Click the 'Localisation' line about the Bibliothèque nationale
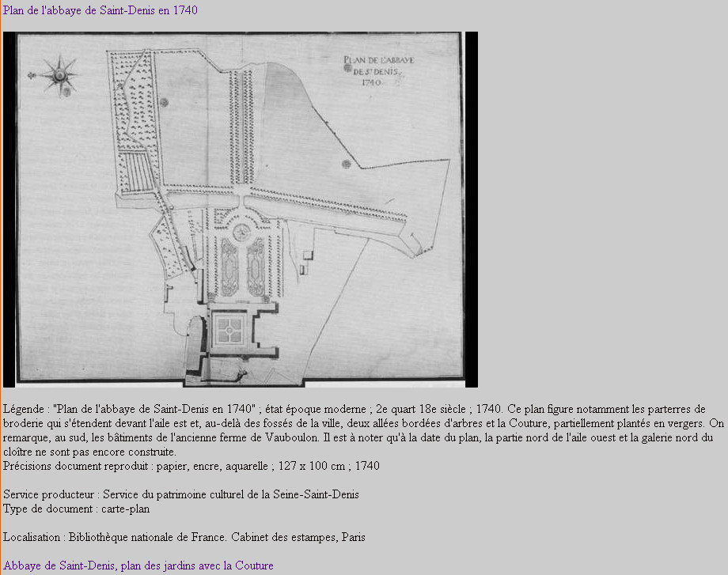 (x=184, y=537)
